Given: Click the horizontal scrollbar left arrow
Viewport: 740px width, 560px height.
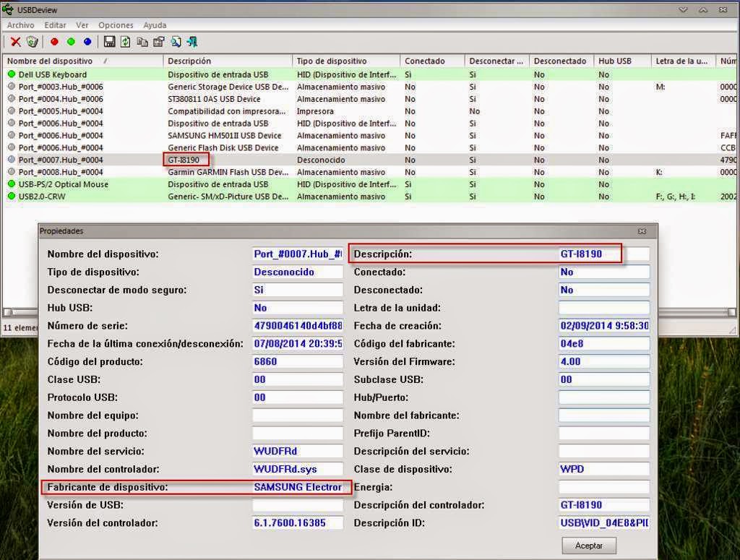Looking at the screenshot, I should [x=7, y=312].
